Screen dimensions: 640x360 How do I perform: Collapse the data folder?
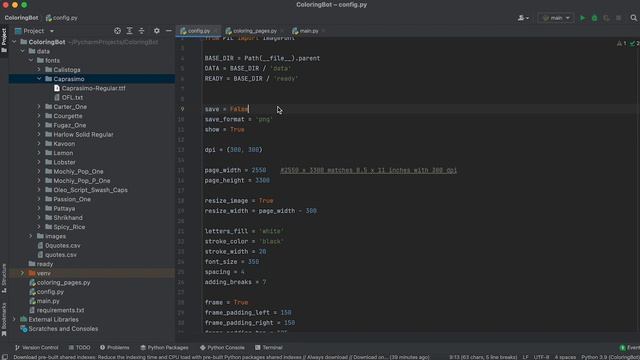pyautogui.click(x=22, y=51)
